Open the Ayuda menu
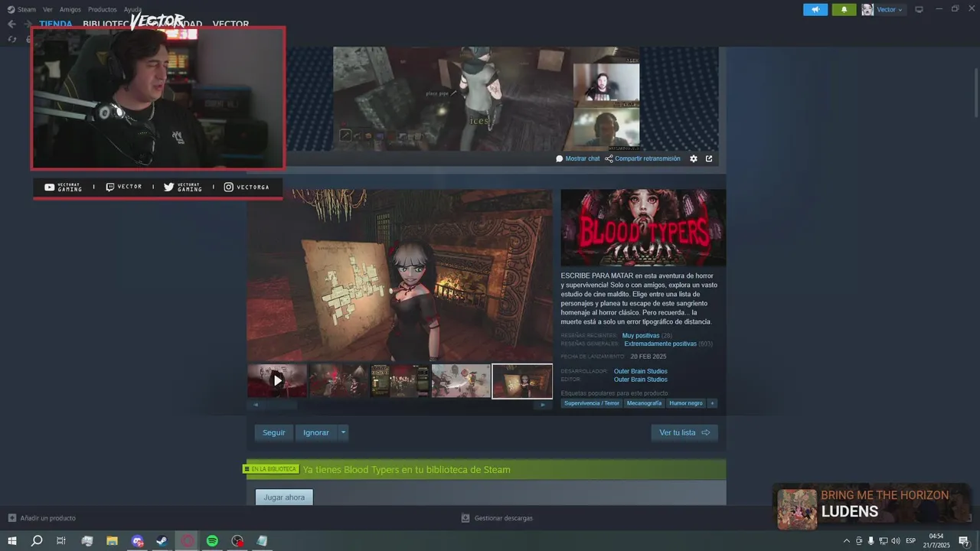 (132, 9)
